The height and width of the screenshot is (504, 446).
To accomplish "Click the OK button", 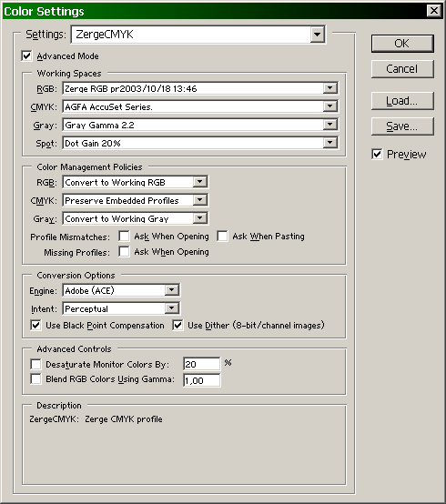I will (402, 44).
